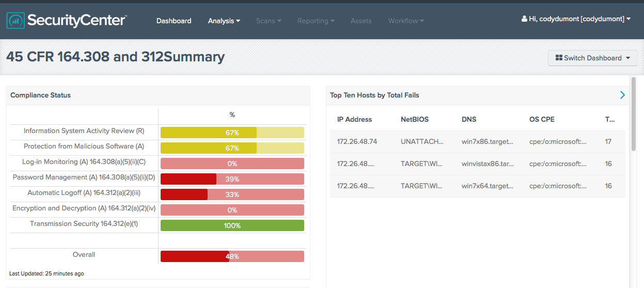The image size is (644, 293).
Task: Click the OS CPE column header
Action: 542,119
